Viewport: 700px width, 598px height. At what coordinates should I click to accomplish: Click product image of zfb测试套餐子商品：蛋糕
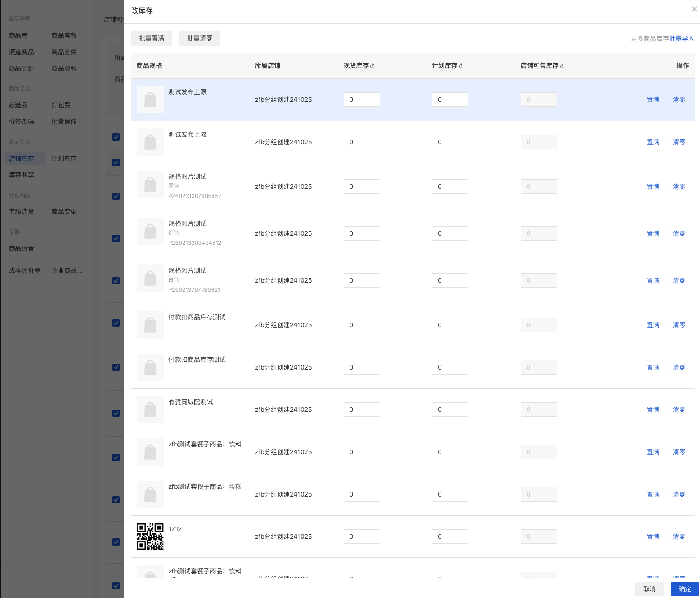coord(150,494)
